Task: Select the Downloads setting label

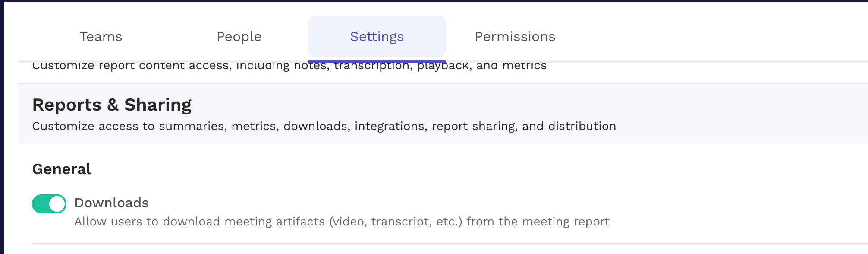Action: [112, 203]
